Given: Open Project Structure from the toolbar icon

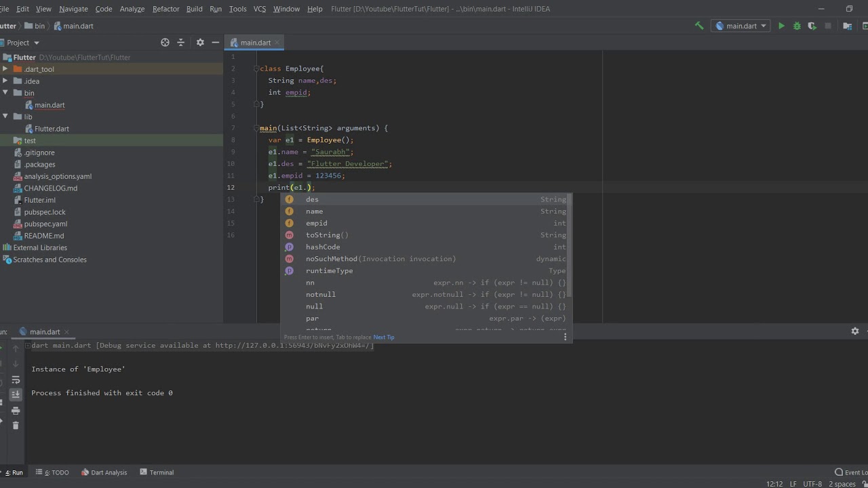Looking at the screenshot, I should [847, 26].
